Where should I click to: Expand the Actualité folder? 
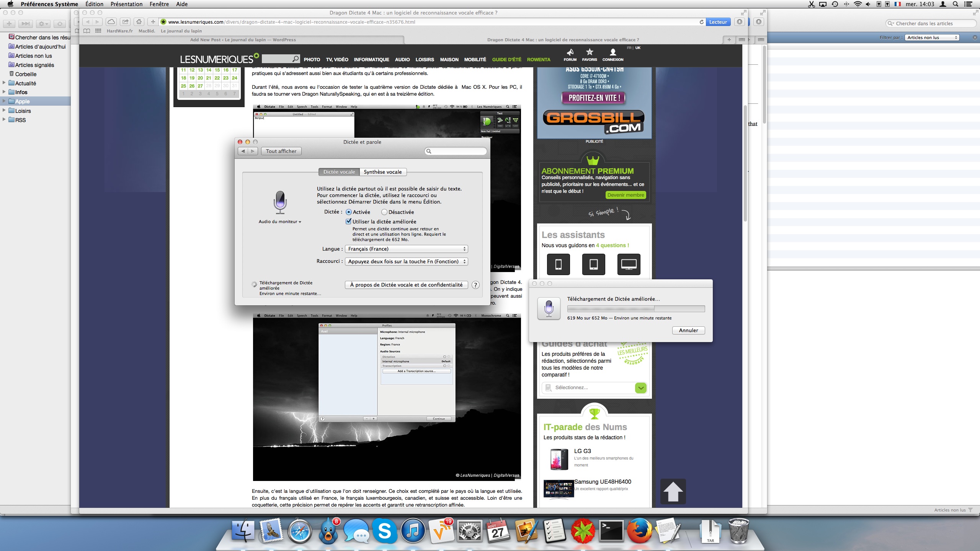(4, 83)
